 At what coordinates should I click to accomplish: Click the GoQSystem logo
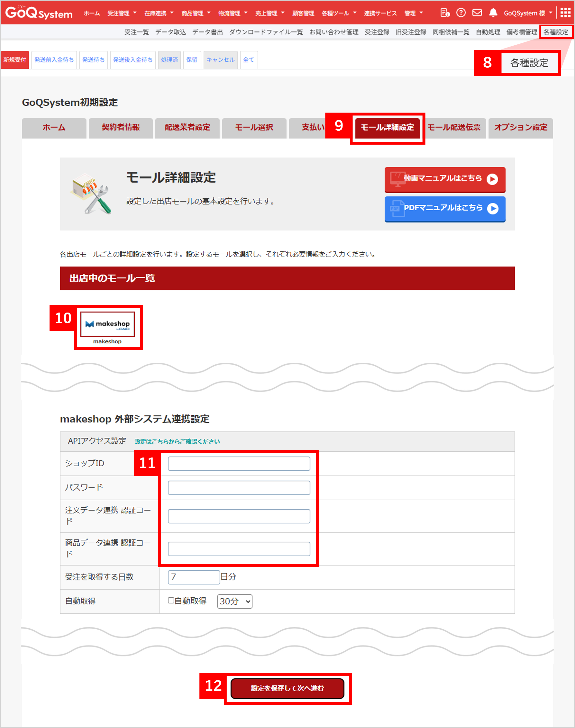[x=39, y=13]
